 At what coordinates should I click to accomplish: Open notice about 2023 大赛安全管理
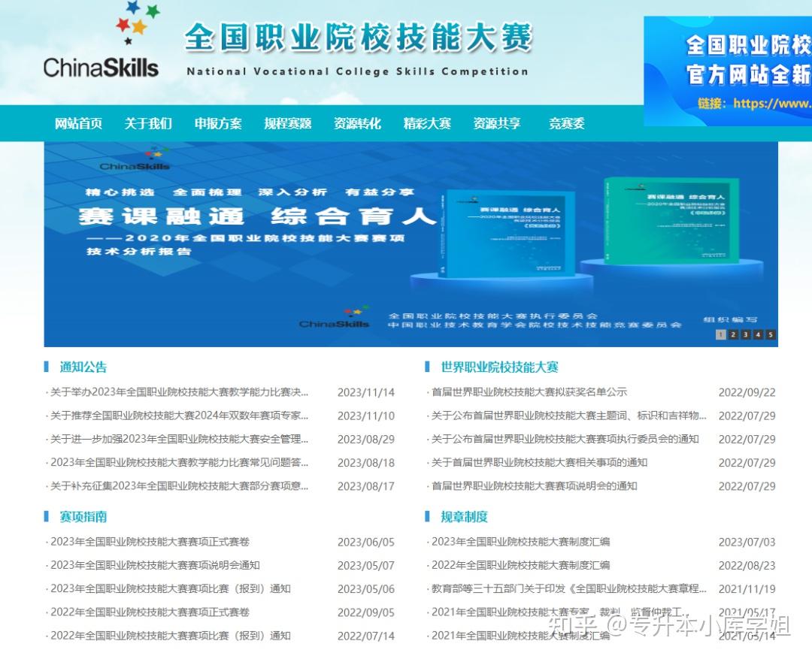[x=179, y=439]
